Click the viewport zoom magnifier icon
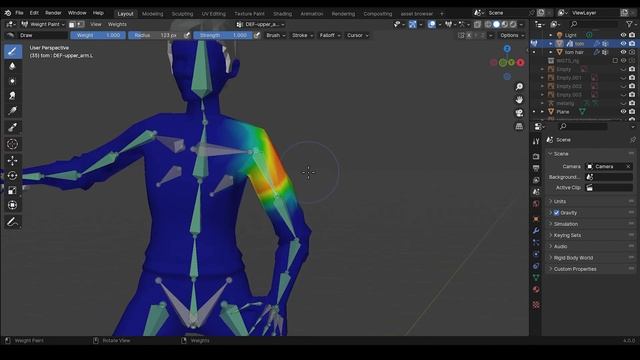The width and height of the screenshot is (640, 360). coord(519,87)
